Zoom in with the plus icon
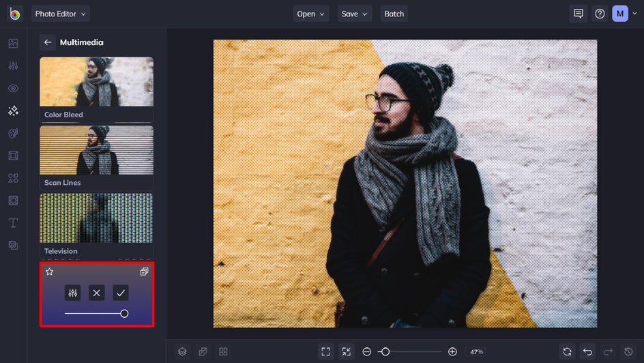The image size is (644, 363). 452,352
